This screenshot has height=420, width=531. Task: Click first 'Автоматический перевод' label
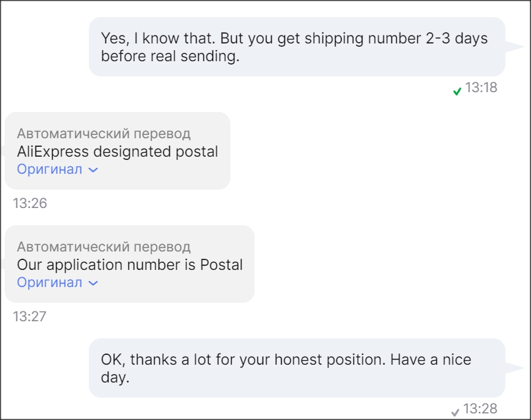[x=103, y=134]
